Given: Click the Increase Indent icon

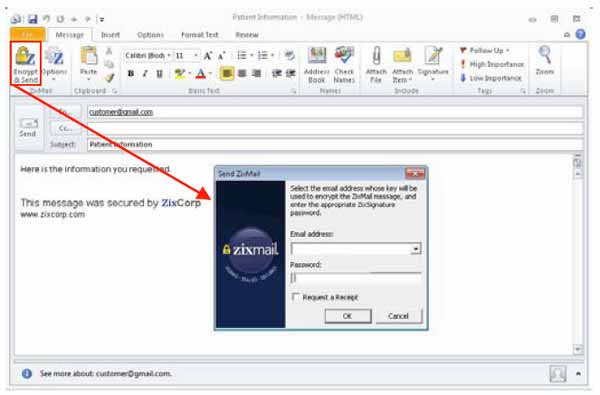Looking at the screenshot, I should pyautogui.click(x=291, y=73).
